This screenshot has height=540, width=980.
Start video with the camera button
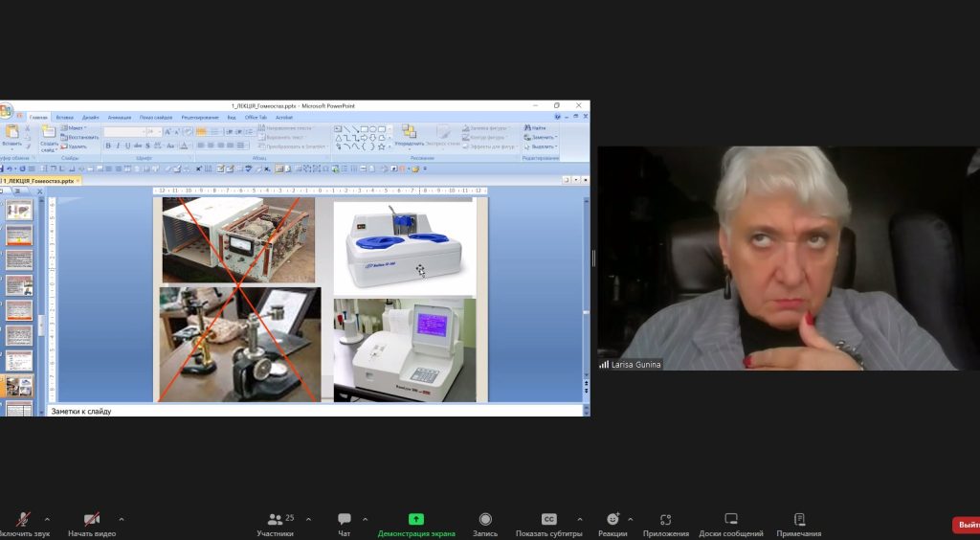[92, 520]
